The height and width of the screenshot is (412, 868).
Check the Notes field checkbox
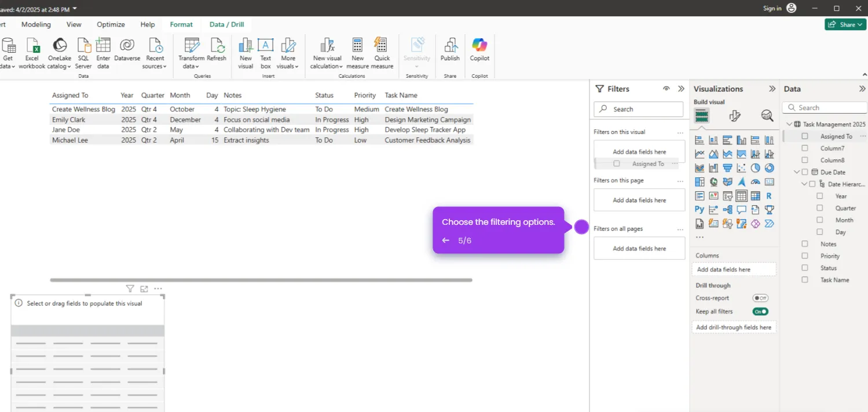point(804,244)
